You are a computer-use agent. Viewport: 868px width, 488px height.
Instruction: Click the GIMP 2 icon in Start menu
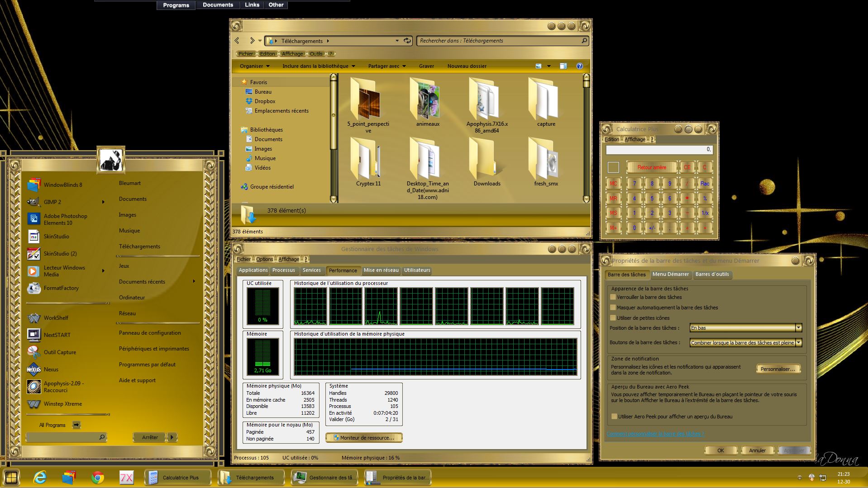(33, 202)
